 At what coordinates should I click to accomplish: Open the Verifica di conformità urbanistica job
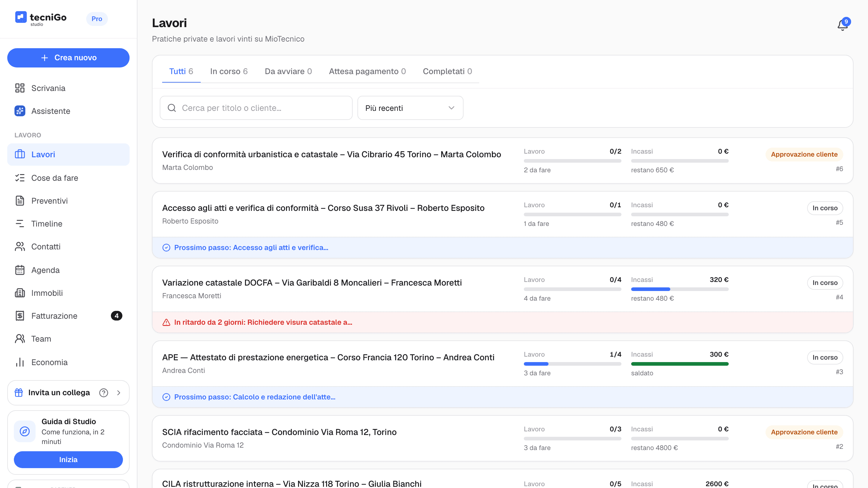pyautogui.click(x=332, y=154)
